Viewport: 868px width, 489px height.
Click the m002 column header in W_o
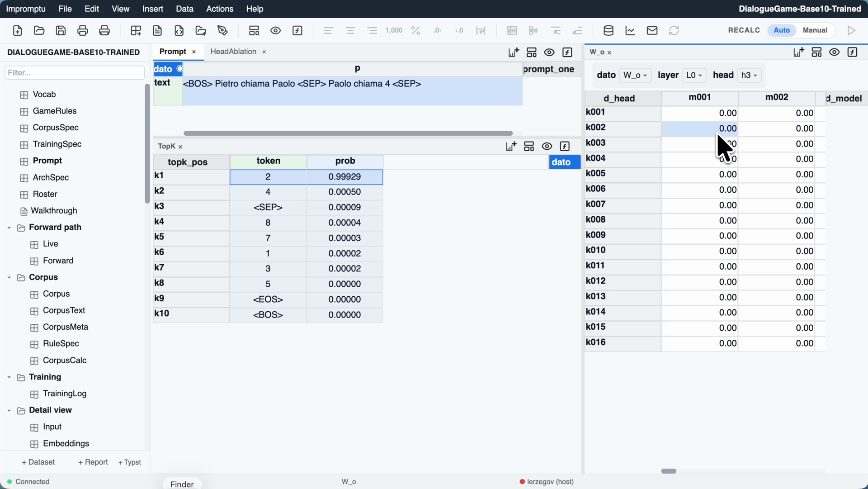(777, 97)
